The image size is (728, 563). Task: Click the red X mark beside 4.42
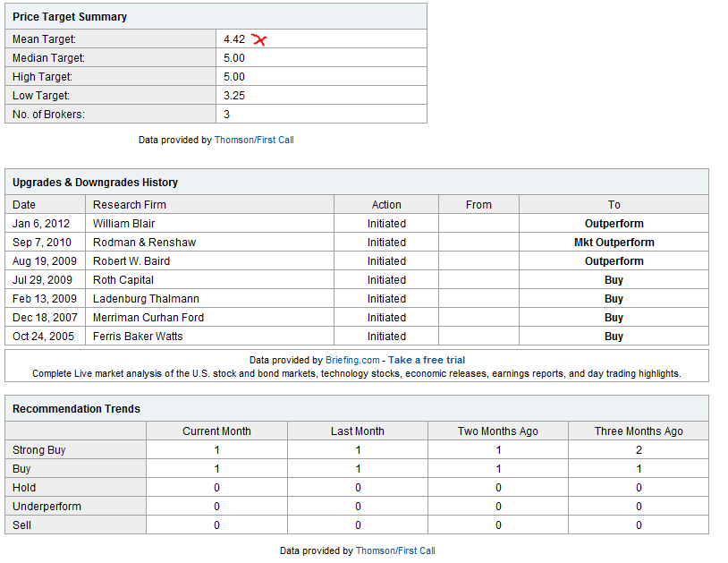pyautogui.click(x=259, y=39)
